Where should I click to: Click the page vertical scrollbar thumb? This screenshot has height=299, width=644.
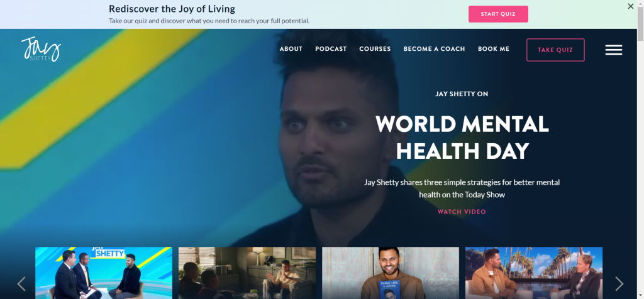pyautogui.click(x=640, y=23)
